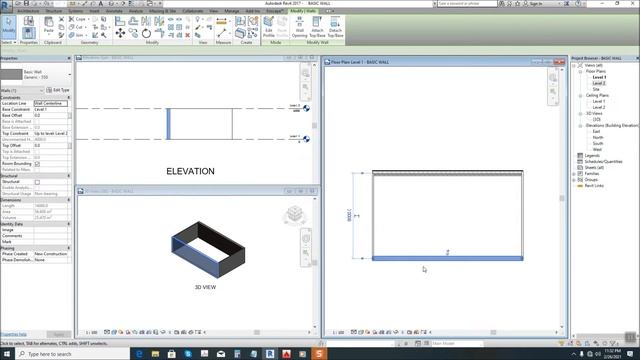The width and height of the screenshot is (640, 360).
Task: Click the Base Offset value field
Action: click(50, 116)
